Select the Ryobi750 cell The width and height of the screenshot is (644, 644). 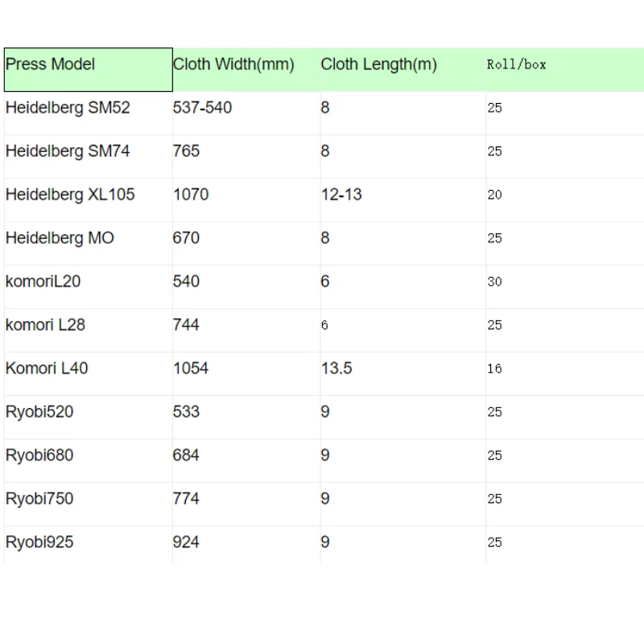tap(89, 505)
